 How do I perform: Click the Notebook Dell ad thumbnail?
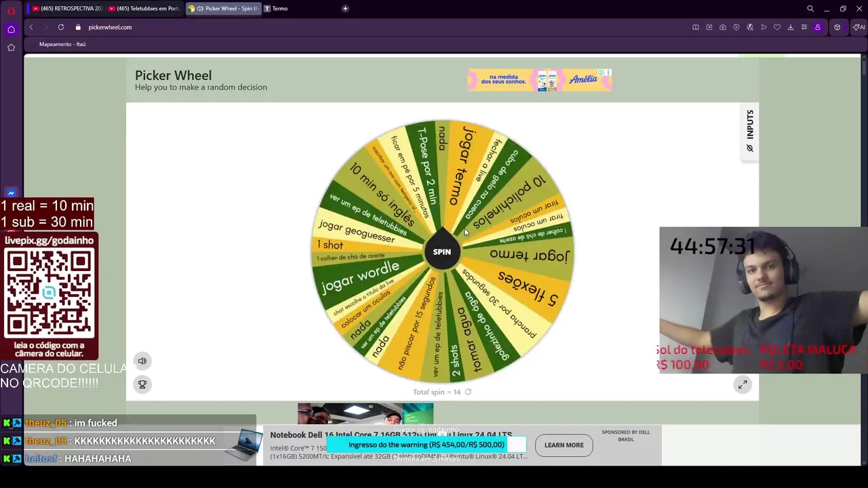[243, 445]
